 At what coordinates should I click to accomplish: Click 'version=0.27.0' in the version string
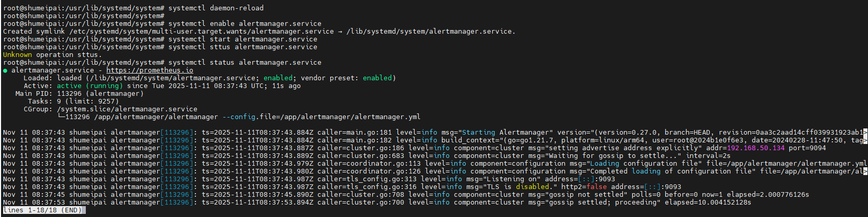pos(628,133)
